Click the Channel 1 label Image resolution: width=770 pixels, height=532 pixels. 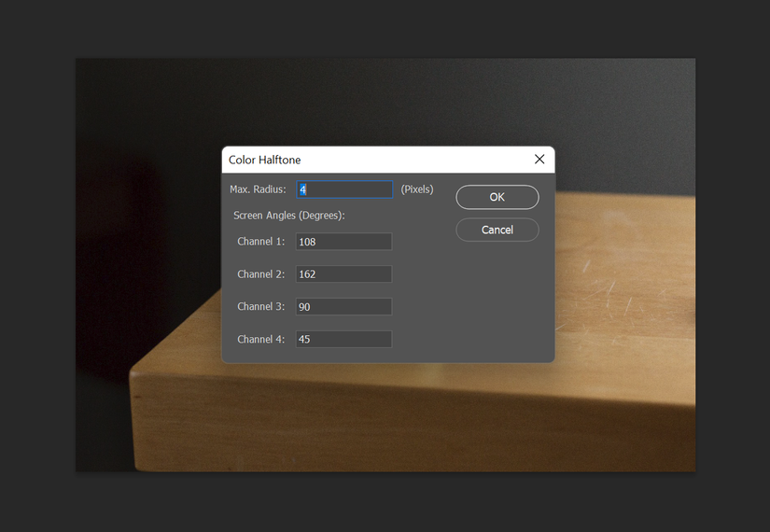[260, 241]
